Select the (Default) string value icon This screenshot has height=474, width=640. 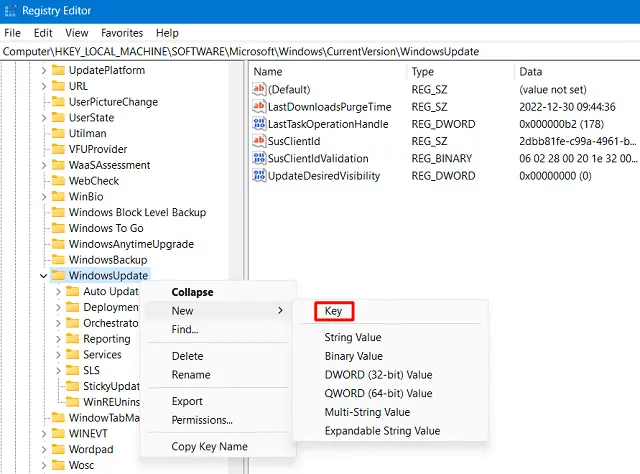(x=259, y=89)
